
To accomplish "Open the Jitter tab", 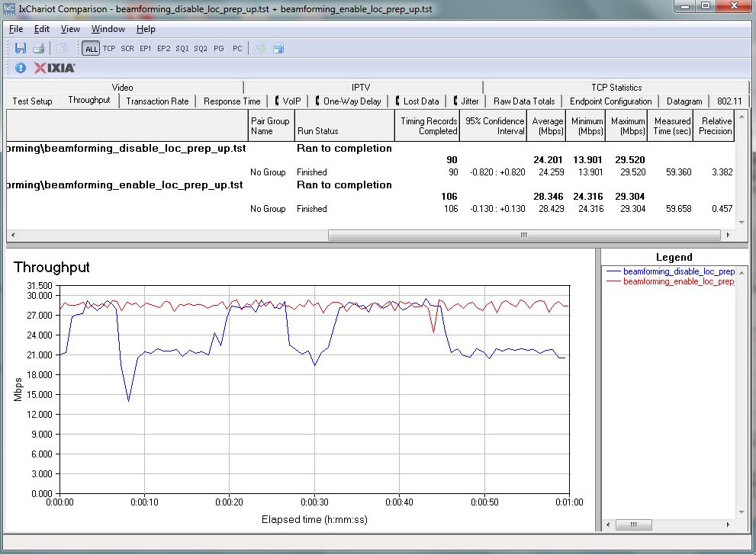I will pyautogui.click(x=466, y=101).
